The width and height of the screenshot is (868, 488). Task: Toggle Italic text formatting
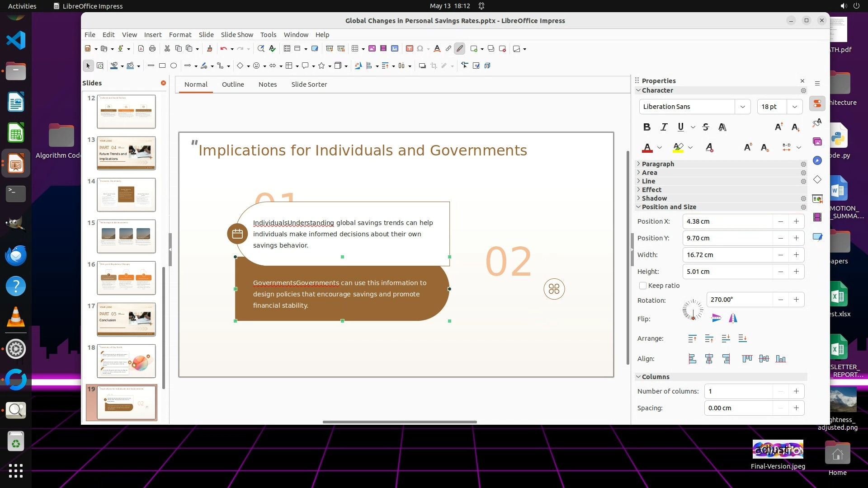tap(664, 127)
